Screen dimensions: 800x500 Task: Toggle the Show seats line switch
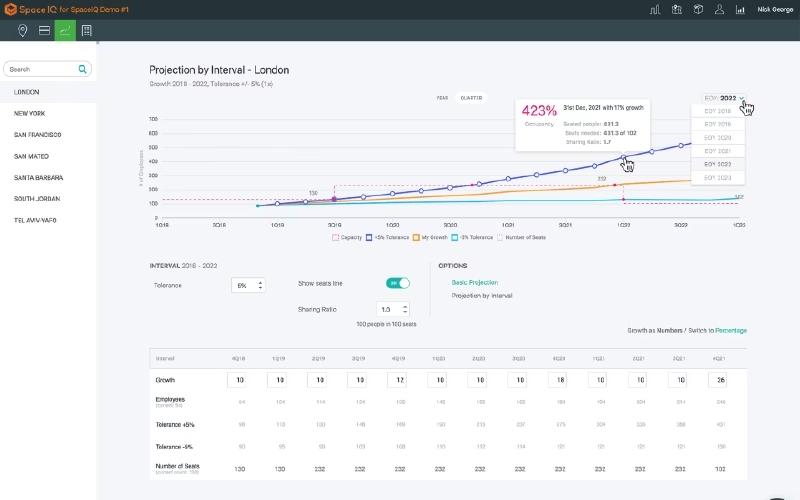point(398,283)
